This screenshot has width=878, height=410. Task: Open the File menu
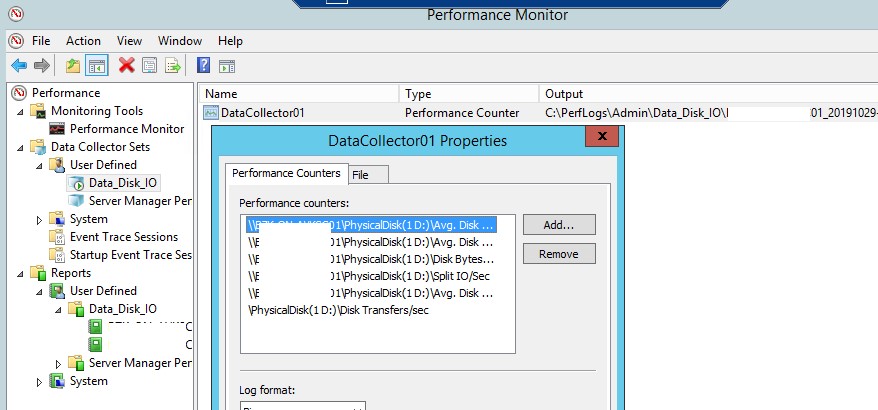pyautogui.click(x=41, y=41)
